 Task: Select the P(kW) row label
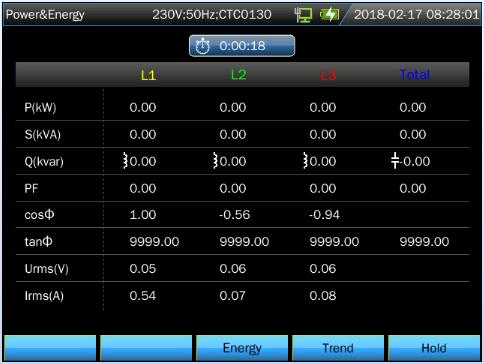pos(40,108)
